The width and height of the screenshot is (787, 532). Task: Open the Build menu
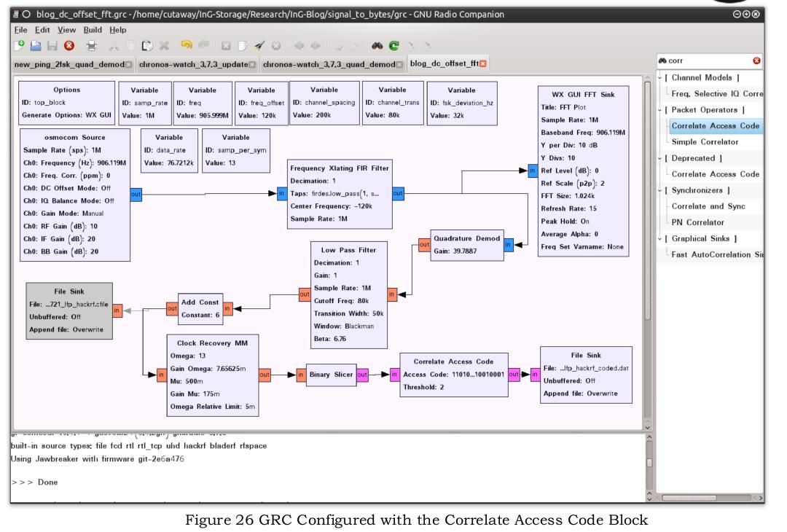93,30
